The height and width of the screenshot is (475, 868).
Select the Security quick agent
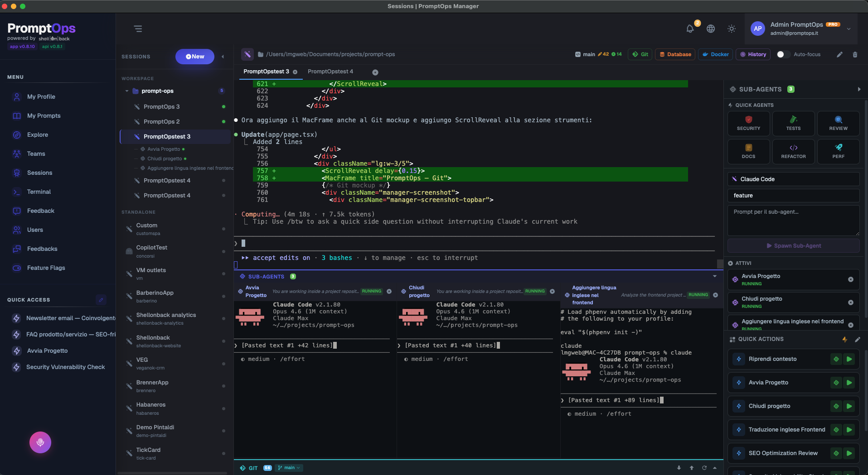[748, 123]
